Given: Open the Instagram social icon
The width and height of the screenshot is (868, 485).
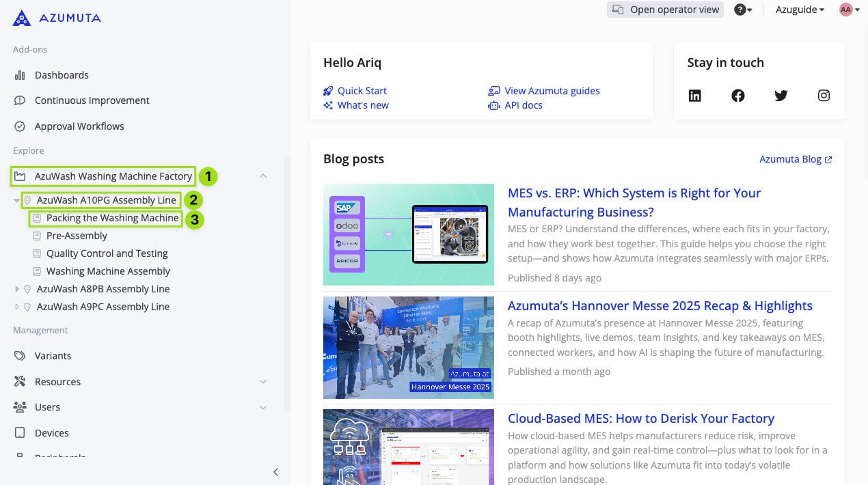Looking at the screenshot, I should click(824, 96).
